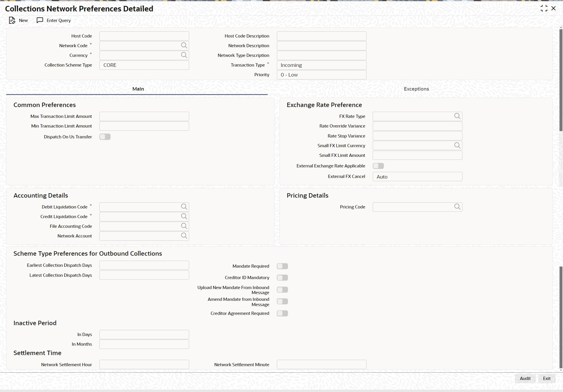Open the Transaction Type dropdown
563x392 pixels.
[x=321, y=65]
